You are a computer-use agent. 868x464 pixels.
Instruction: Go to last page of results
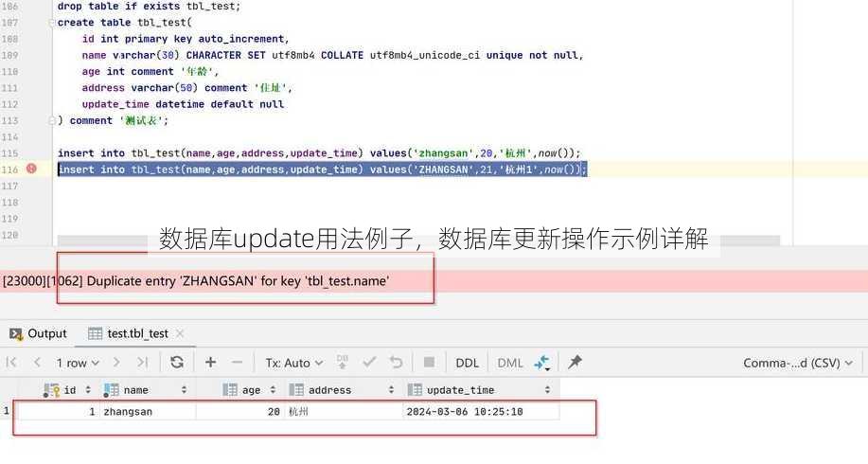click(x=143, y=363)
